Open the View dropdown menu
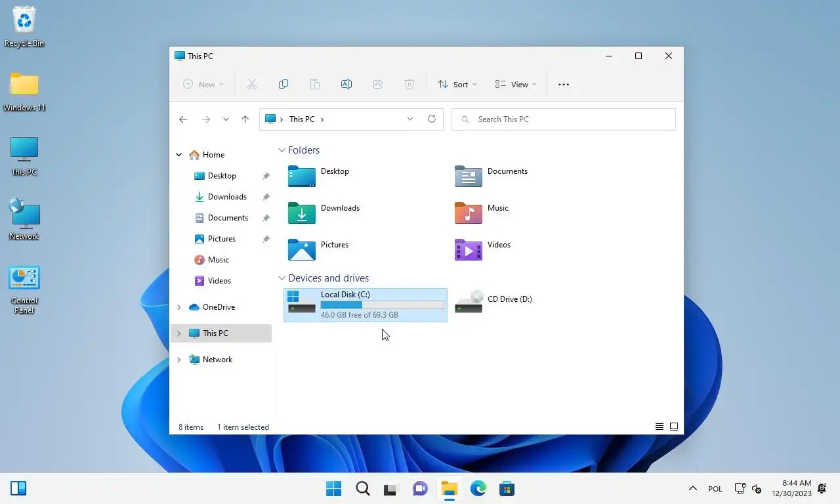The image size is (840, 504). pos(516,84)
